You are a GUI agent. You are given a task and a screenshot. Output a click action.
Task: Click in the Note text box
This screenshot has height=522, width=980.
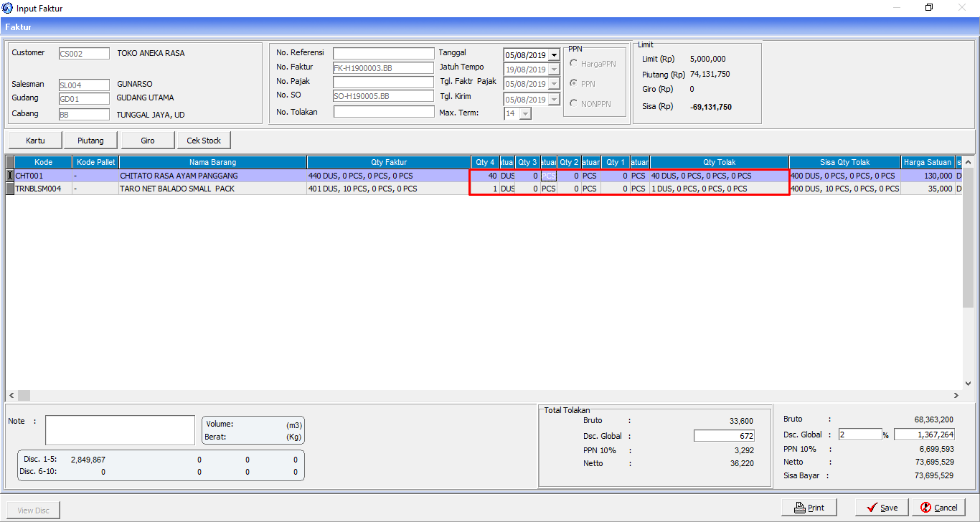click(120, 430)
